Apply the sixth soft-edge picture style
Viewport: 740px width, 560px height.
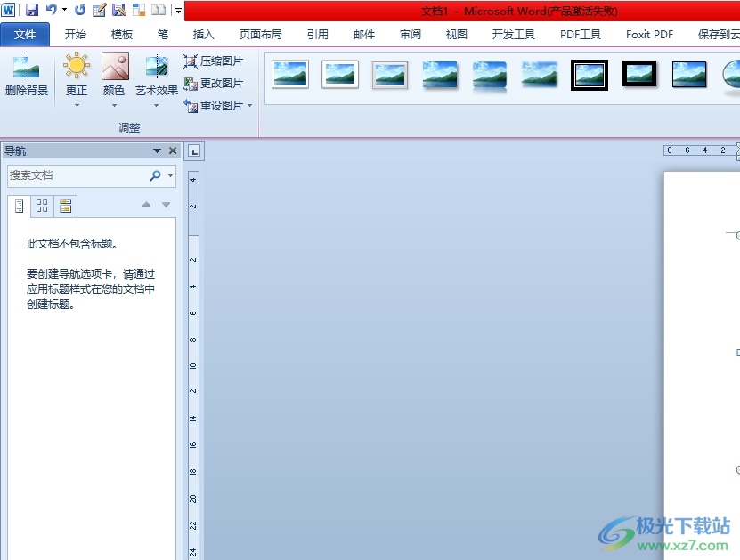tap(540, 75)
